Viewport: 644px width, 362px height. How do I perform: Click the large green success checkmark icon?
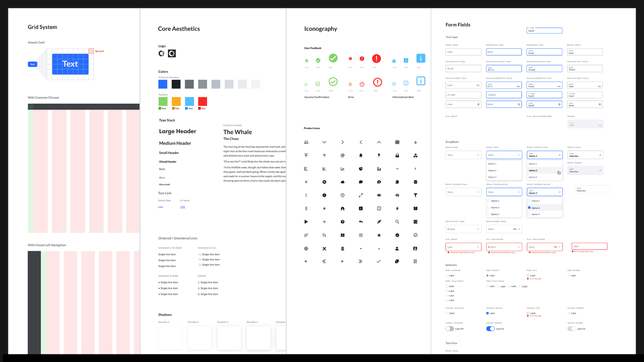(x=333, y=58)
